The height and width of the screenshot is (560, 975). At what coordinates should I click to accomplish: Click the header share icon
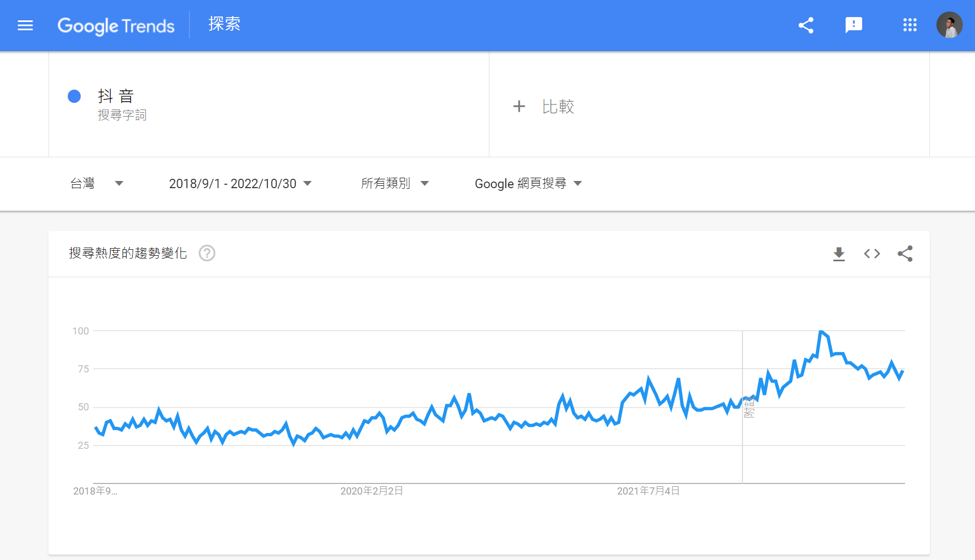click(x=806, y=25)
